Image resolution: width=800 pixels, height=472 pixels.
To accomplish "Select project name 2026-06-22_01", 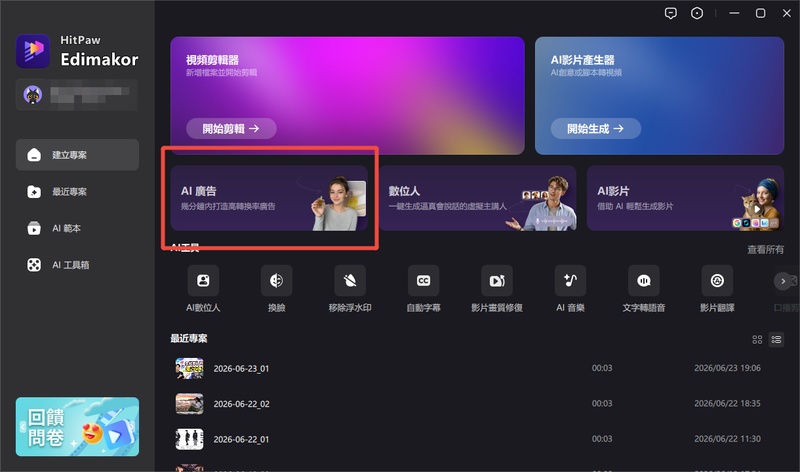I will tap(241, 439).
